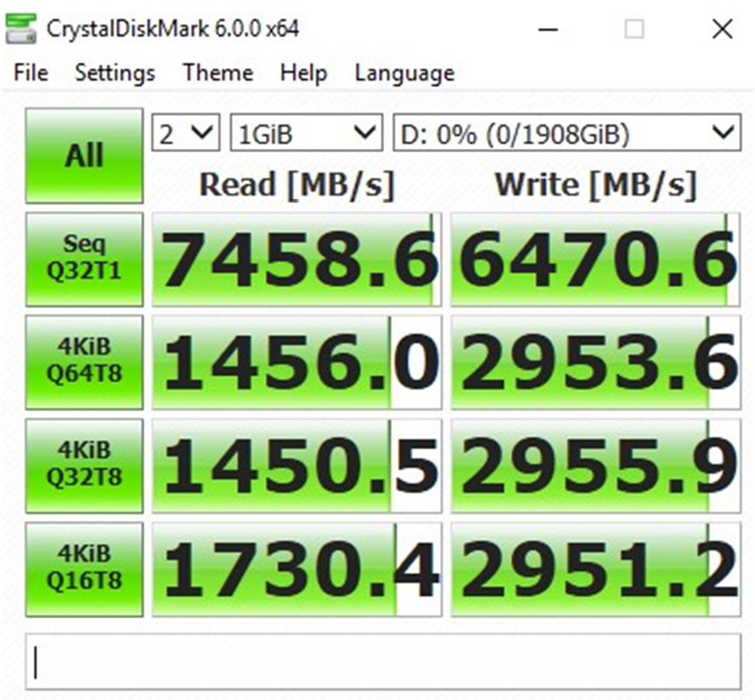Screen dimensions: 755x700
Task: Open the Theme menu
Action: pyautogui.click(x=217, y=73)
